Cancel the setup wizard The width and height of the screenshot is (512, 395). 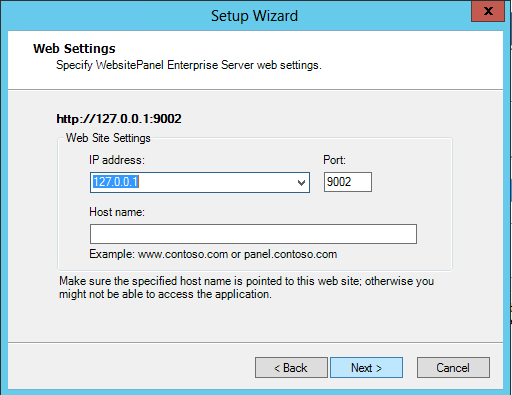(x=453, y=368)
